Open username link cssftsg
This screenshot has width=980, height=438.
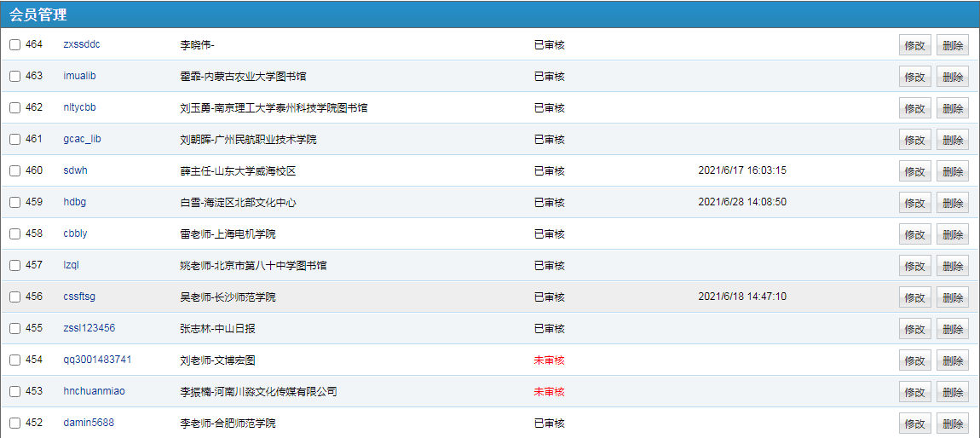pos(79,297)
